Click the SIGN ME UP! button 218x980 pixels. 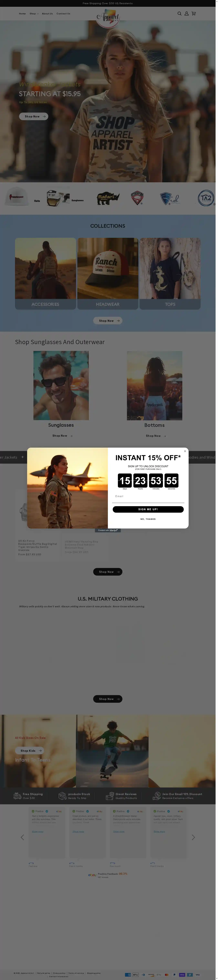pyautogui.click(x=148, y=509)
